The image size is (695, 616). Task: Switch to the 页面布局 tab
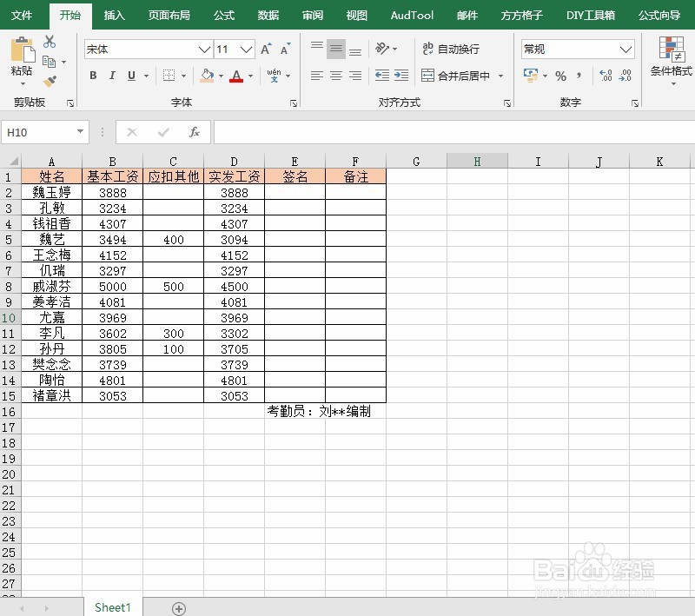(x=169, y=15)
